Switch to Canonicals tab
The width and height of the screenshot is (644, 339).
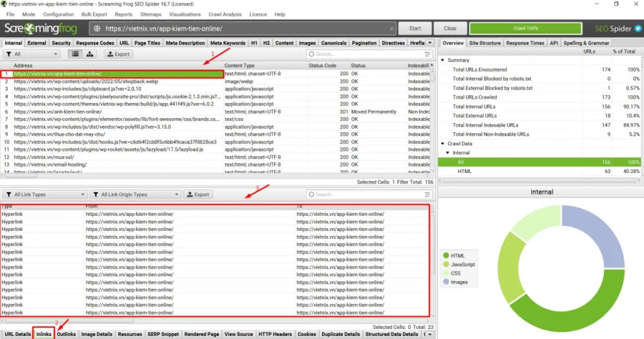coord(333,43)
